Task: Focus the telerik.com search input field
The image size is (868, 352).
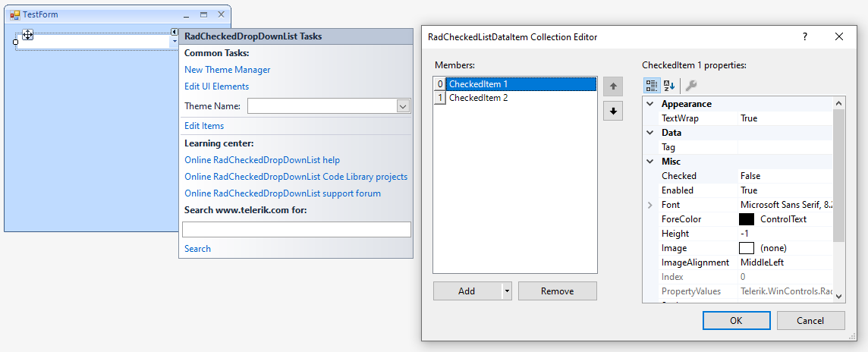Action: tap(297, 230)
